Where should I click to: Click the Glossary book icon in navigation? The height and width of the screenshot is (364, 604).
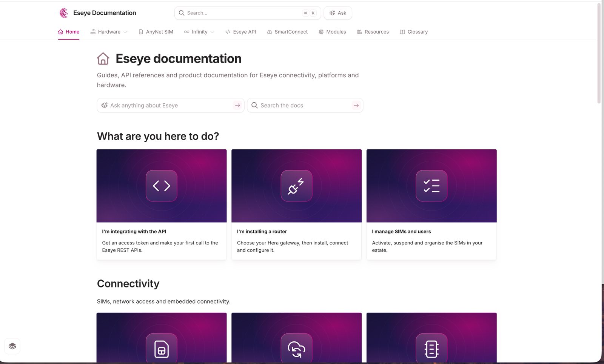[402, 32]
